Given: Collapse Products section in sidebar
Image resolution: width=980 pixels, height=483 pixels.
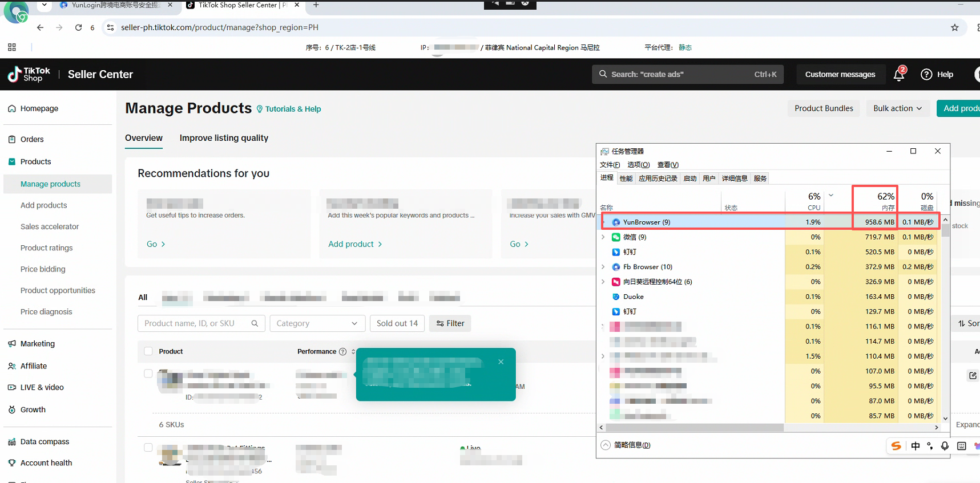Looking at the screenshot, I should point(35,161).
